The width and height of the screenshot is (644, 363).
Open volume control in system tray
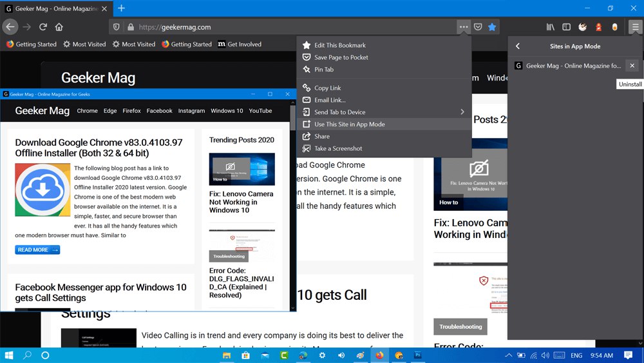tap(545, 355)
